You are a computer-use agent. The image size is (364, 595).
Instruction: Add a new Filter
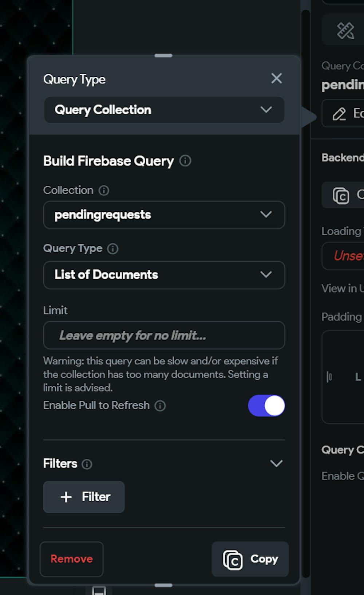pyautogui.click(x=84, y=497)
